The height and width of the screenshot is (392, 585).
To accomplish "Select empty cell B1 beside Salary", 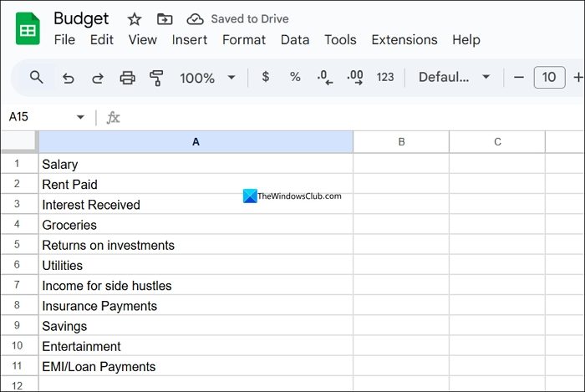I will pyautogui.click(x=401, y=164).
